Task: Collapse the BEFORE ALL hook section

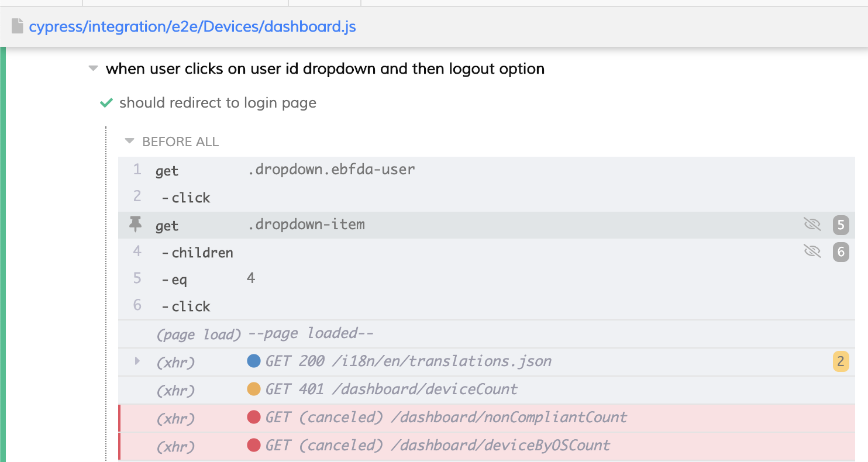Action: (129, 141)
